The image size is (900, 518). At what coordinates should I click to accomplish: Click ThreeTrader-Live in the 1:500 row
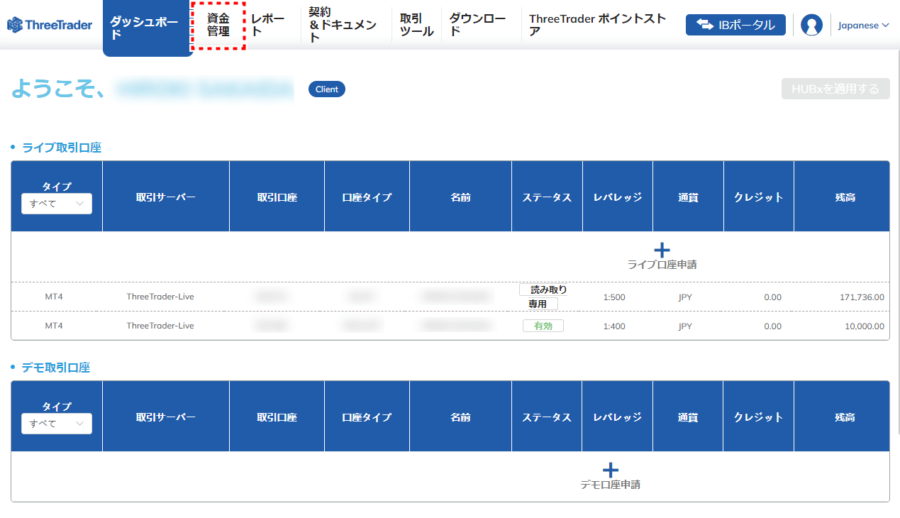click(x=160, y=296)
